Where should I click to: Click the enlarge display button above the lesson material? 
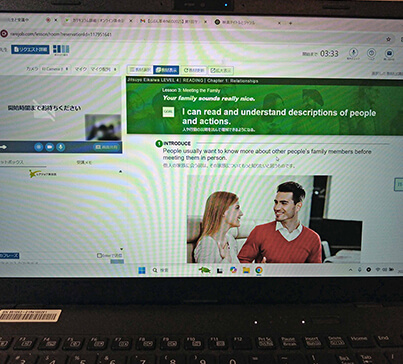pyautogui.click(x=221, y=70)
